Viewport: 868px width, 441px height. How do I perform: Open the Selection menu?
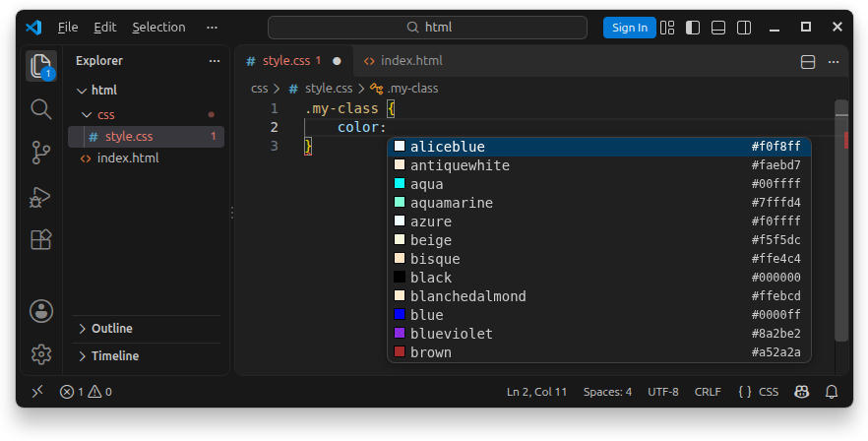tap(158, 28)
